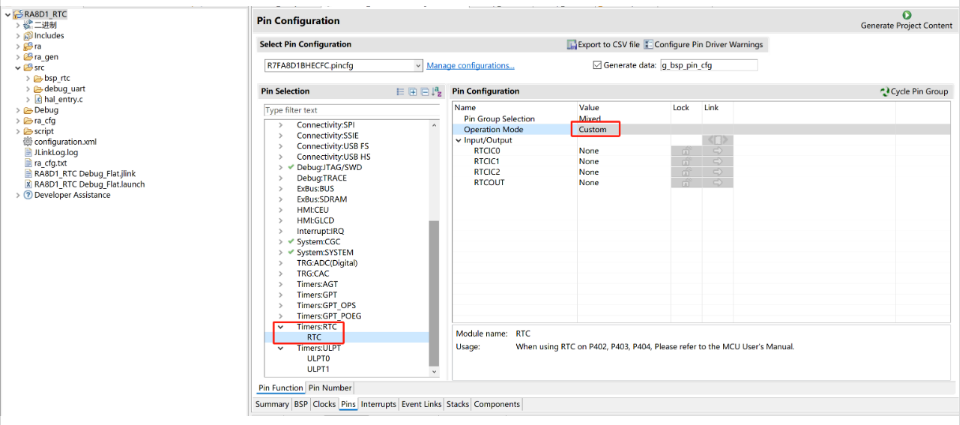Click the Pin Selection list scrollbar

(434, 293)
